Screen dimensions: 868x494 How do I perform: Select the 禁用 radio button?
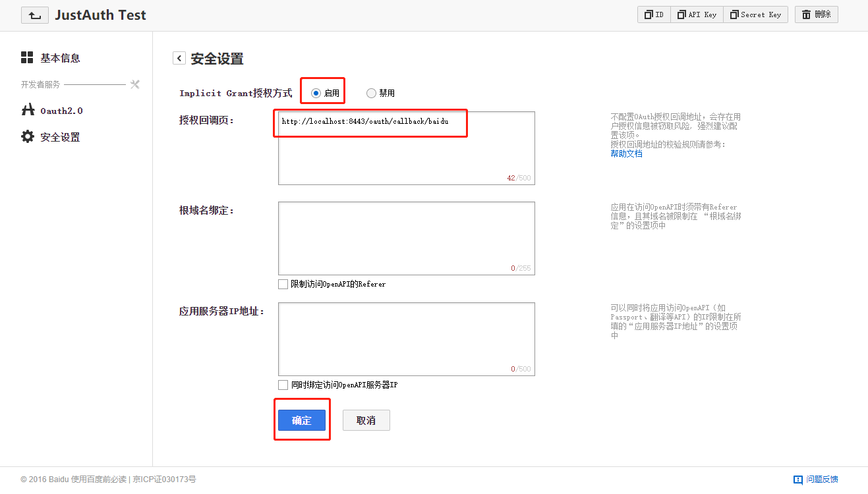coord(371,93)
